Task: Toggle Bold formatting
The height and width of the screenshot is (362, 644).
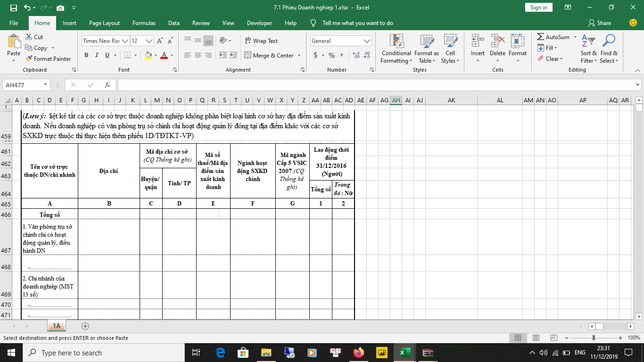Action: pyautogui.click(x=86, y=55)
